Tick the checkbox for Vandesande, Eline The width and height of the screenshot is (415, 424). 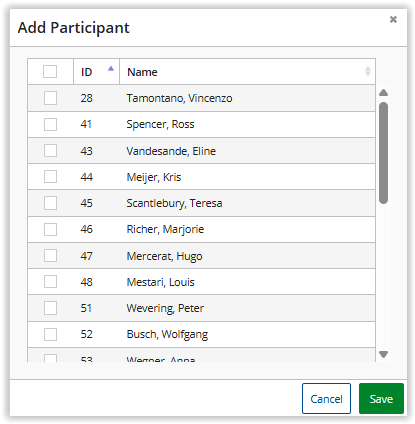(x=50, y=151)
